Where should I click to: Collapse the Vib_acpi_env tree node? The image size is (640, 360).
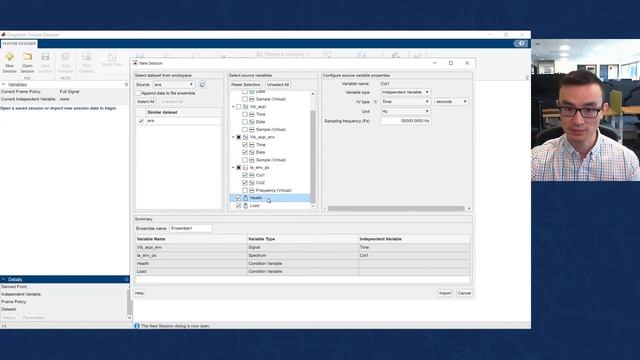[233, 137]
